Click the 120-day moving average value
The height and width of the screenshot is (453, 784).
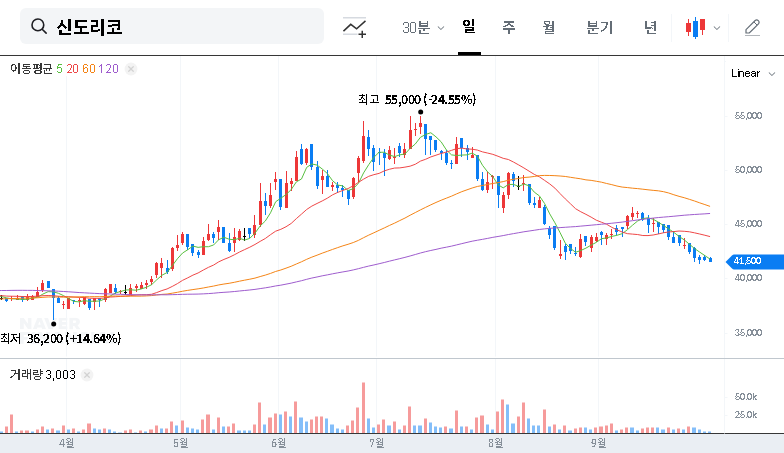pyautogui.click(x=108, y=69)
